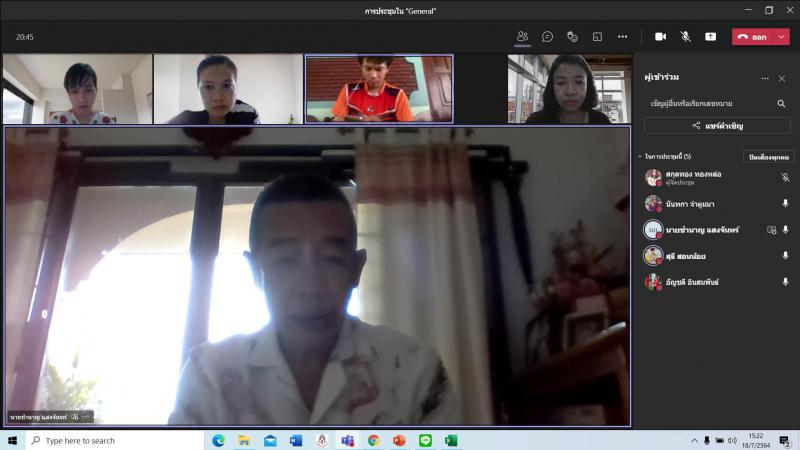Viewport: 800px width, 450px height.
Task: Click the battery icon in system tray
Action: coord(719,440)
